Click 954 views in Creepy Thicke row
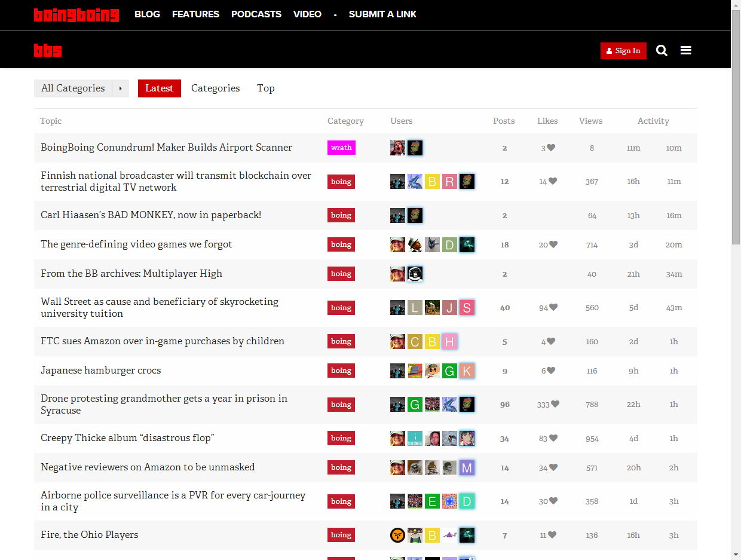The width and height of the screenshot is (741, 560). tap(592, 439)
